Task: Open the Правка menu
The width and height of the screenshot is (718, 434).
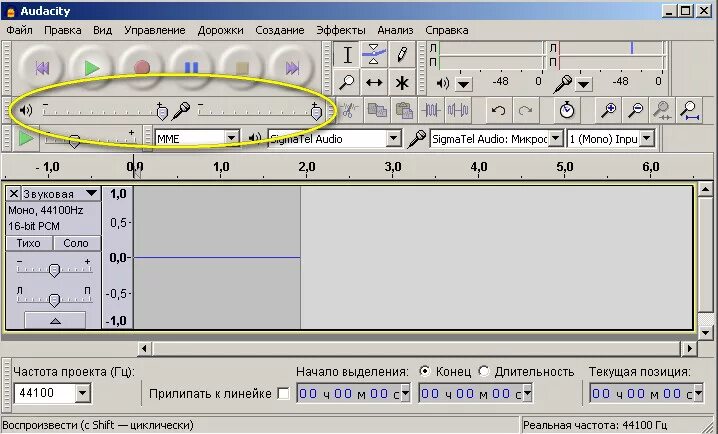Action: point(63,30)
